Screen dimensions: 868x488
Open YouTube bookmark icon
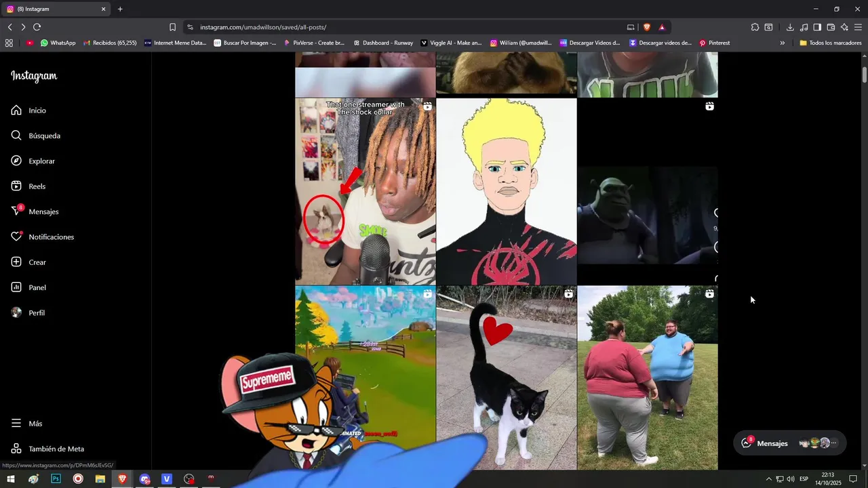(30, 43)
